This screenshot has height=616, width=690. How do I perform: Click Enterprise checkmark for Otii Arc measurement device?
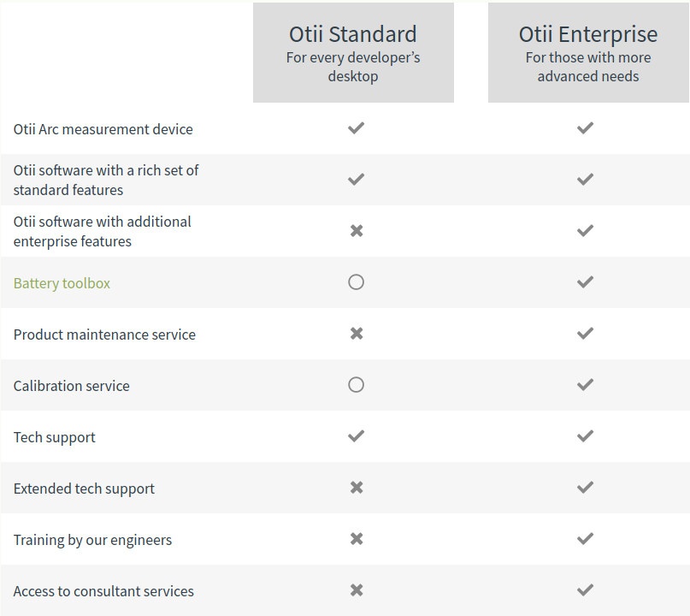(x=586, y=128)
